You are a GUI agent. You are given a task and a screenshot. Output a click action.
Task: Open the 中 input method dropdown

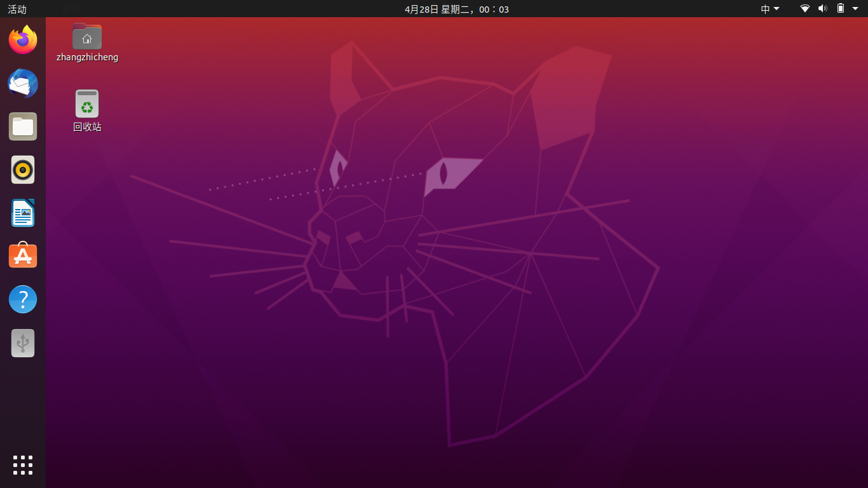click(770, 9)
